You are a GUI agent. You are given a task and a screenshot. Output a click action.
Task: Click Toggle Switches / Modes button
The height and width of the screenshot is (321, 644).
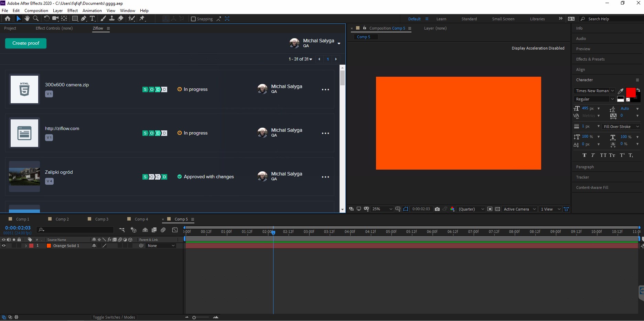point(114,317)
